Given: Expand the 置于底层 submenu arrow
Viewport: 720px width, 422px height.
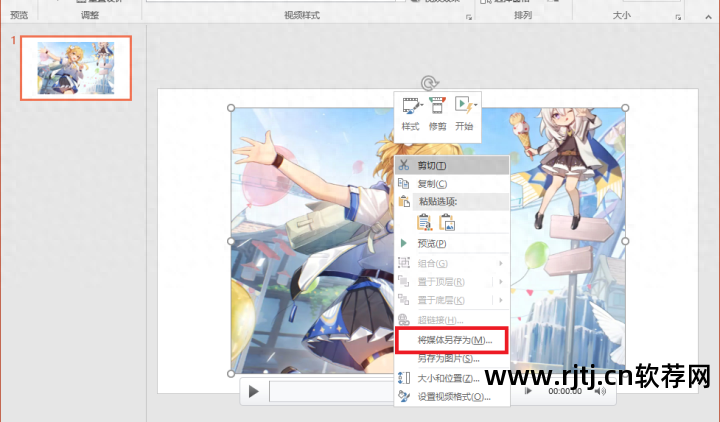Looking at the screenshot, I should click(500, 300).
